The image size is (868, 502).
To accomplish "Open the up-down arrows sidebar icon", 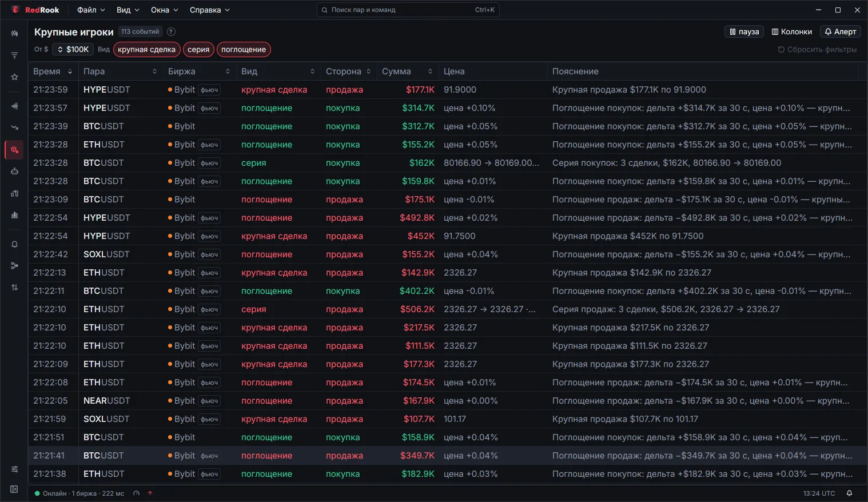I will pyautogui.click(x=14, y=288).
